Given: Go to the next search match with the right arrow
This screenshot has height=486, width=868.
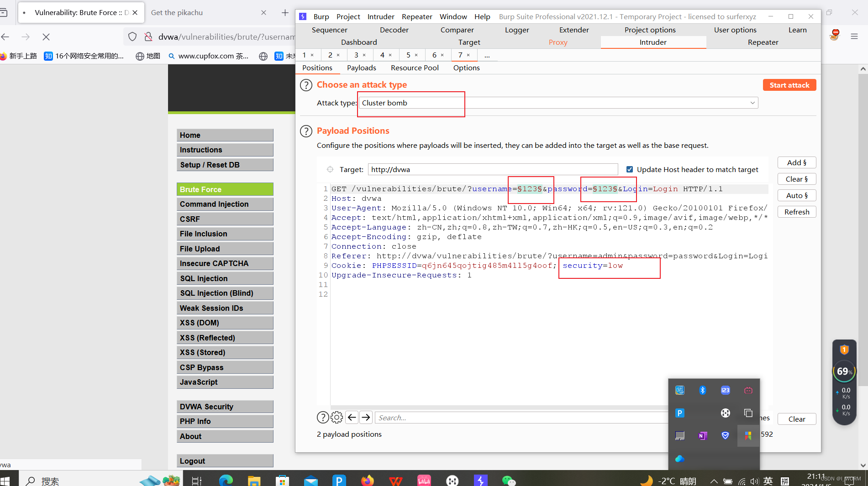Looking at the screenshot, I should coord(366,417).
